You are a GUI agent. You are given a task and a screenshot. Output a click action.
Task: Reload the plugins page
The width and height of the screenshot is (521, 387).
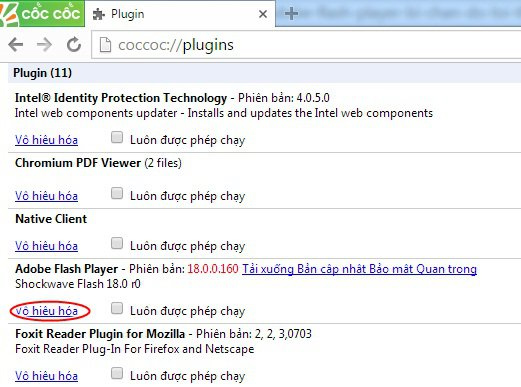(74, 44)
